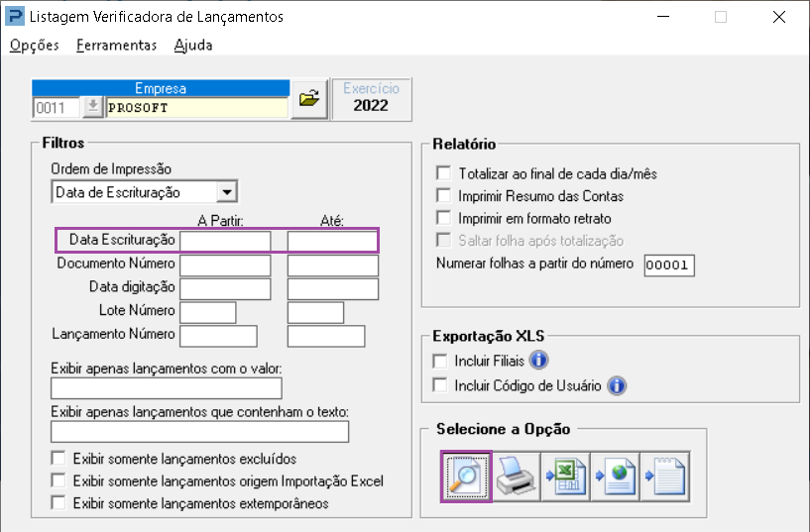Viewport: 810px width, 532px height.
Task: Open the company folder browse icon
Action: click(309, 98)
